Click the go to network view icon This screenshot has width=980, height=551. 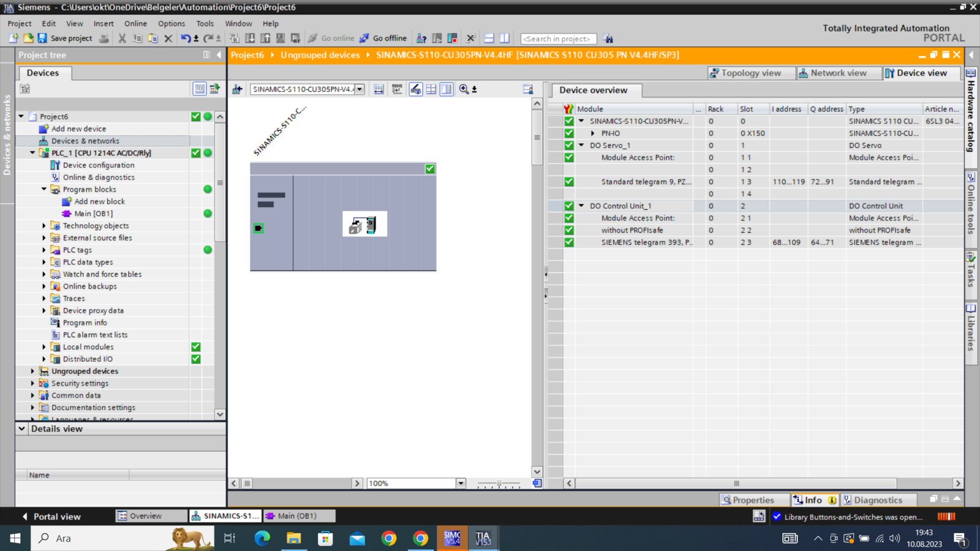(x=237, y=89)
